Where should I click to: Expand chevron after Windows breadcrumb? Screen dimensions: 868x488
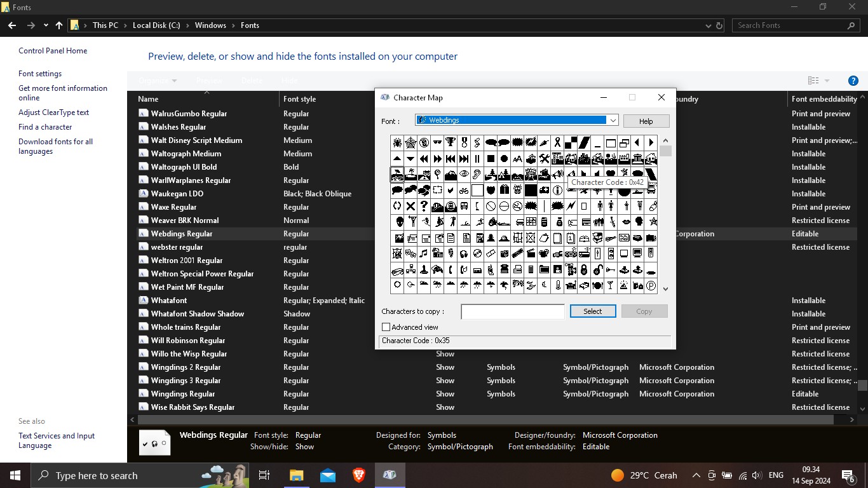233,25
